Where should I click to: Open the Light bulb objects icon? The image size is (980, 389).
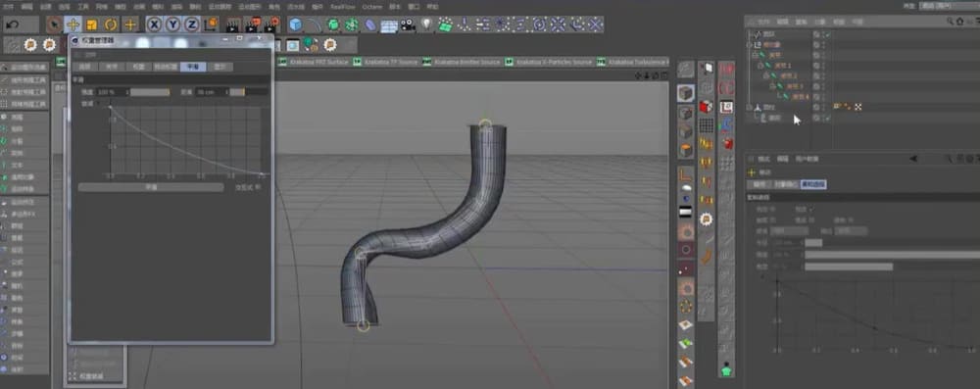point(427,25)
